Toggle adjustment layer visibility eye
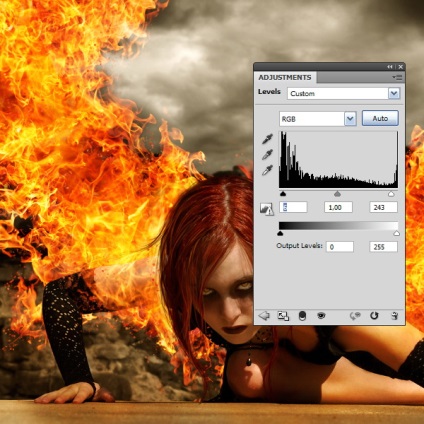 coord(321,315)
